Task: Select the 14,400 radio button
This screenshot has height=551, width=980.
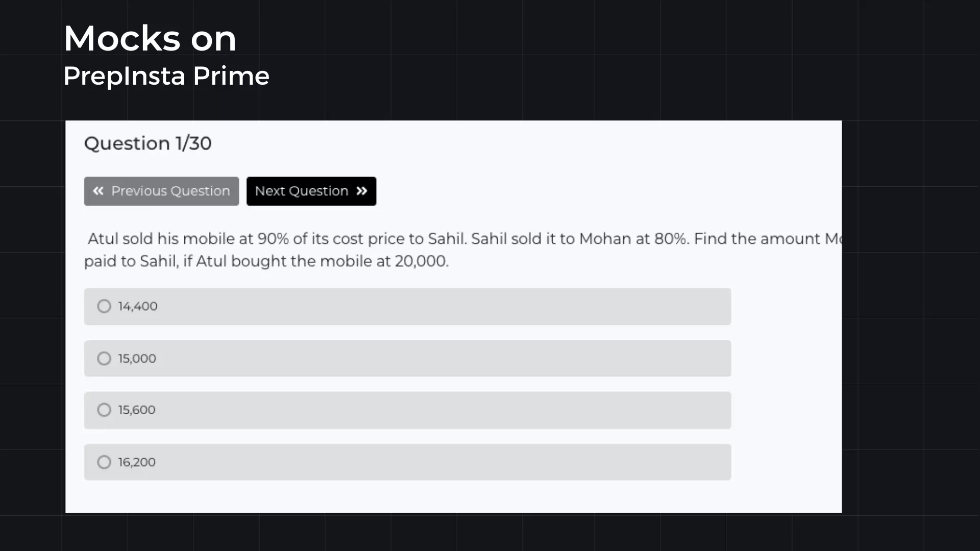Action: [x=104, y=306]
